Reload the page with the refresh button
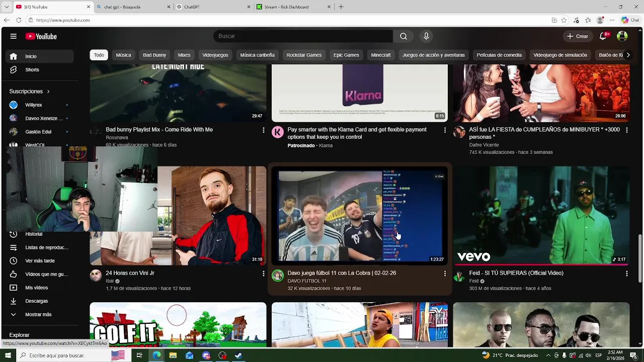 [19, 20]
